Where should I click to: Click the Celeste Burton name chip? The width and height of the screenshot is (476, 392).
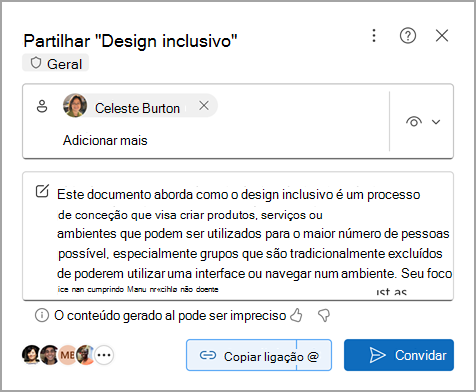click(x=140, y=106)
